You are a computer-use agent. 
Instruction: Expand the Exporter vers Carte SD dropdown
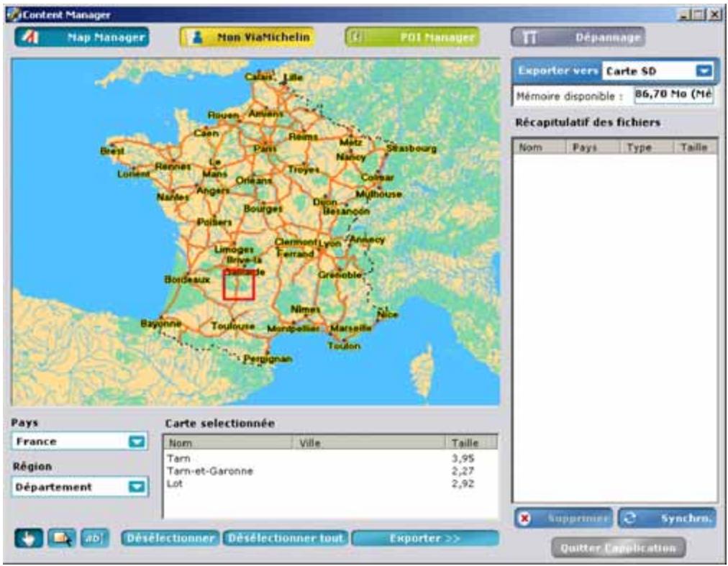704,71
